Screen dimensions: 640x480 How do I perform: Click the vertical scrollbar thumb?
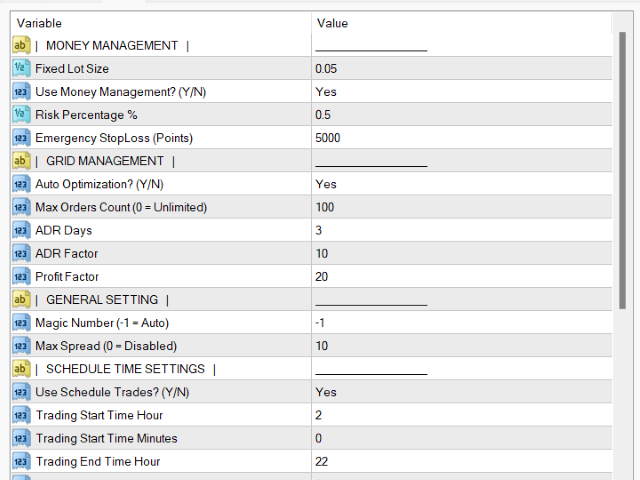(x=622, y=170)
